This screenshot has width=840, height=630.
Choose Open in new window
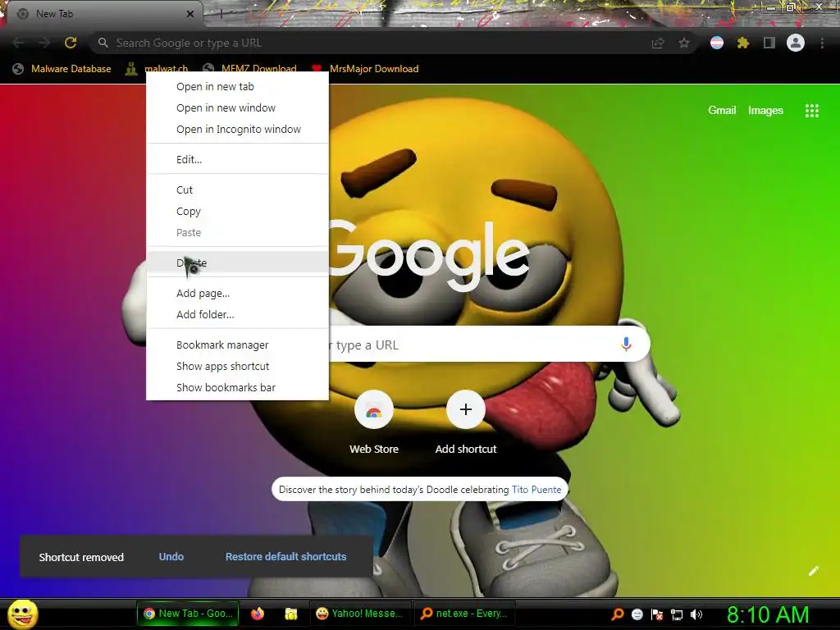(237, 108)
